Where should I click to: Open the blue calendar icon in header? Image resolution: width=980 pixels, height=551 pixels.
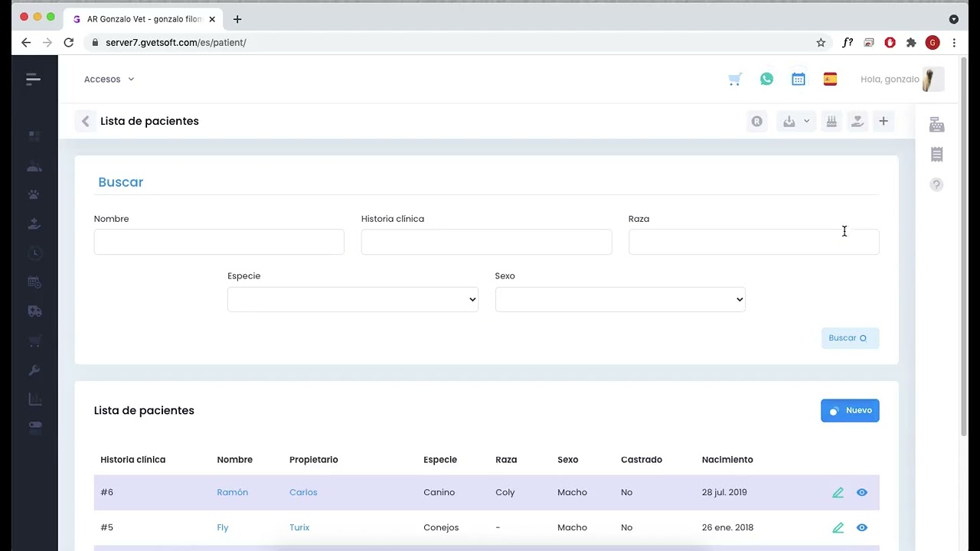[799, 79]
